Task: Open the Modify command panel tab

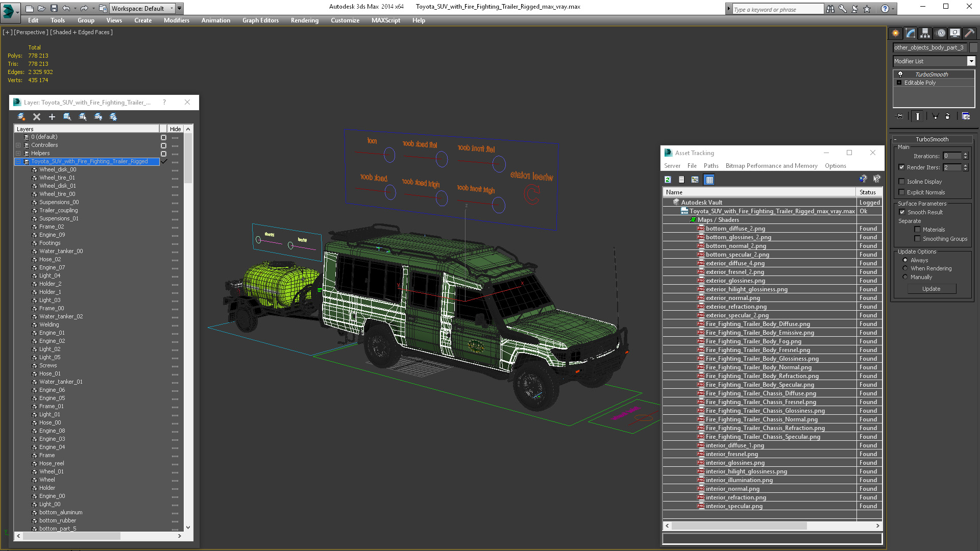Action: 911,33
